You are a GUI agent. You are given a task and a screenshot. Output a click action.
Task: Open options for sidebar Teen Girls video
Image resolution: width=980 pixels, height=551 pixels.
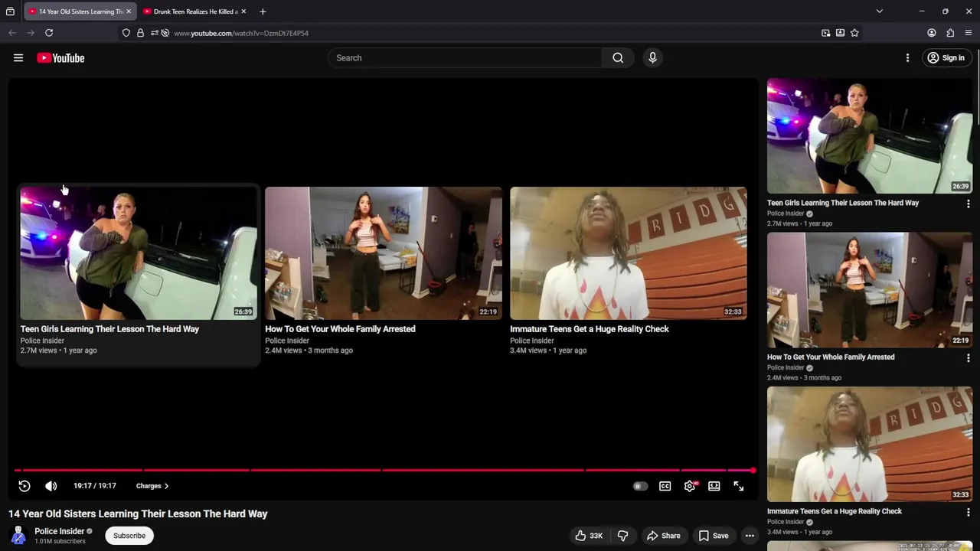pyautogui.click(x=968, y=204)
